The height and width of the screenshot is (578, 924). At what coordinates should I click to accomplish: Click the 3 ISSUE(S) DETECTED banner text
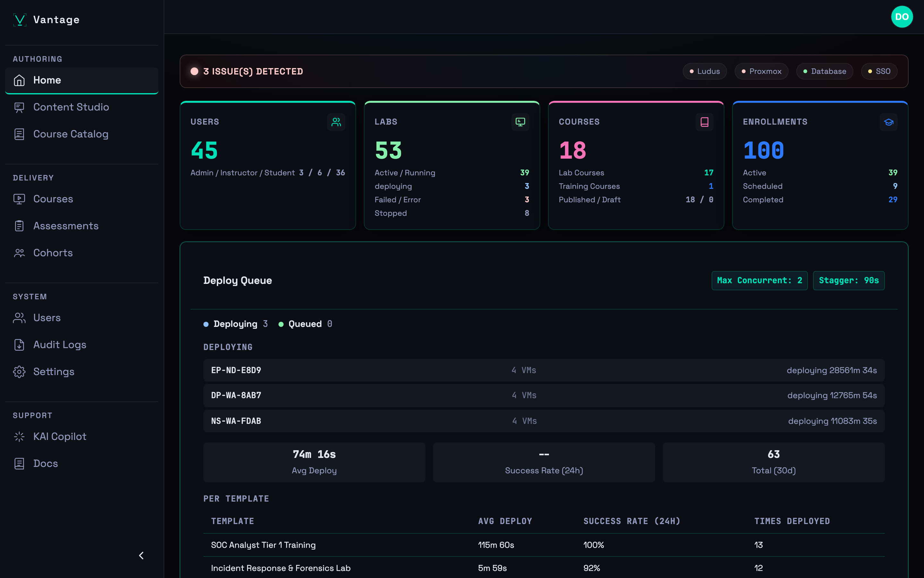pos(253,72)
